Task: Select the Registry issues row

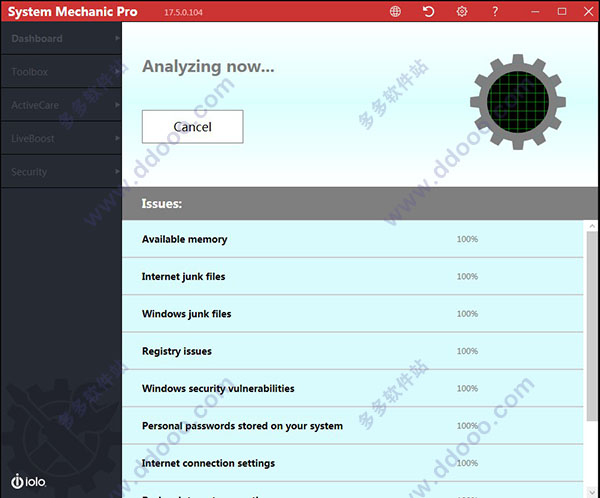Action: click(353, 351)
